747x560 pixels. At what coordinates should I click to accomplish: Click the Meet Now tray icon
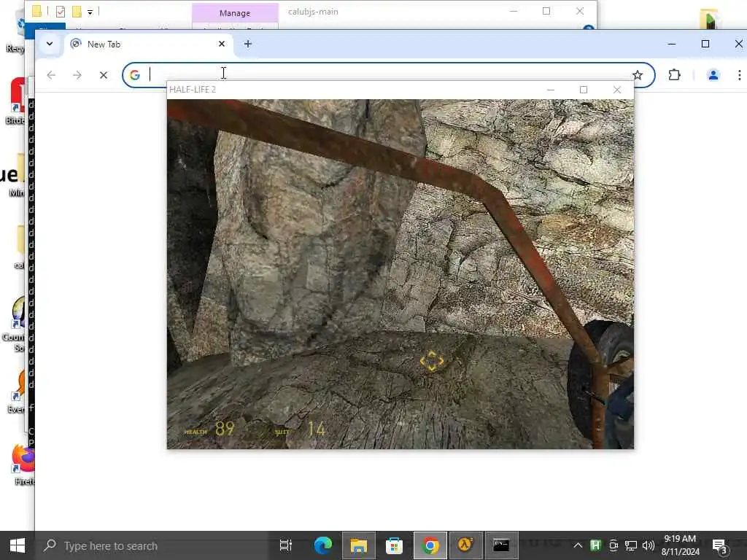[614, 545]
